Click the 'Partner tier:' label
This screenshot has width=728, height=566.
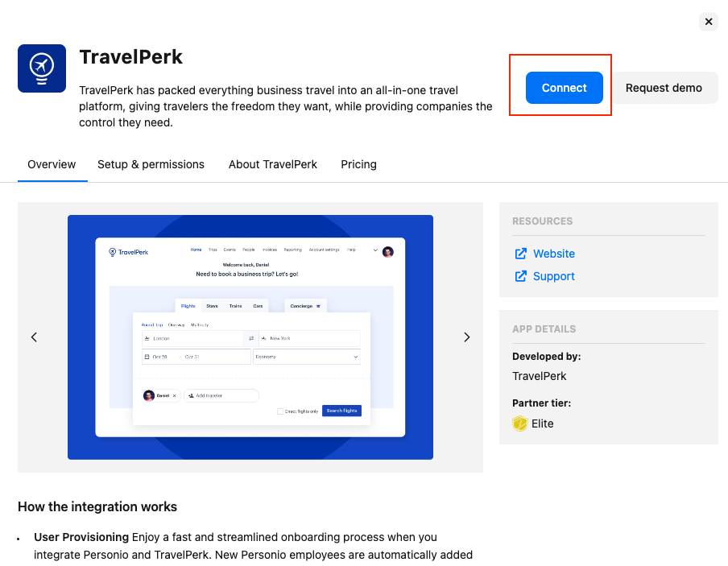click(541, 403)
